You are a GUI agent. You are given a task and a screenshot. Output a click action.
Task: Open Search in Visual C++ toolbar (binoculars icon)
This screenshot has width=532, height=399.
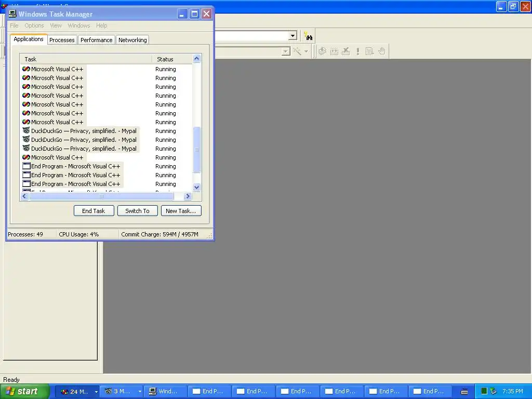pyautogui.click(x=308, y=36)
